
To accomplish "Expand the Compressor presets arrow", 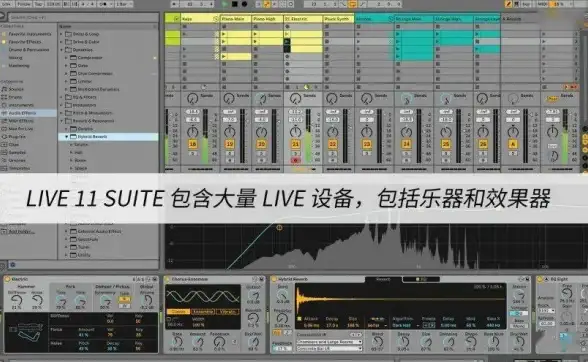I will click(66, 58).
